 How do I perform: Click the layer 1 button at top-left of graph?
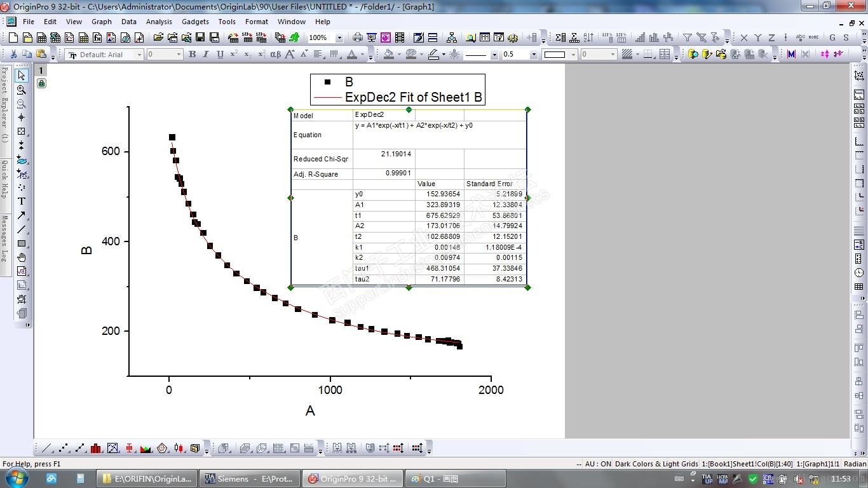41,71
